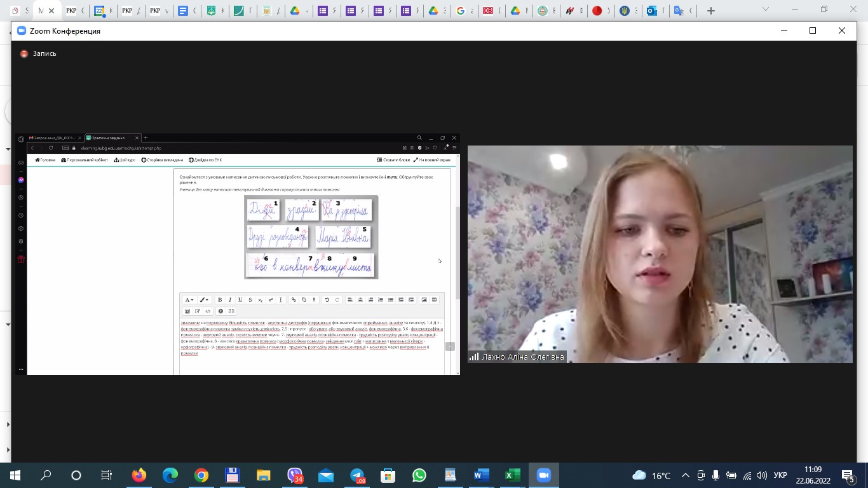Open the browser tab search dropdown
This screenshot has width=868, height=488.
tap(766, 10)
